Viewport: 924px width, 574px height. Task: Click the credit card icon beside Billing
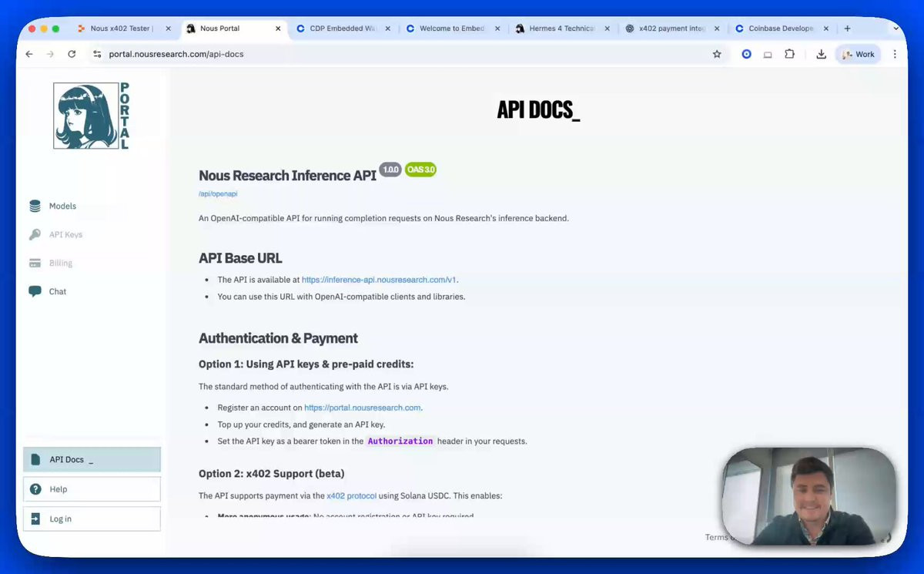pyautogui.click(x=35, y=263)
